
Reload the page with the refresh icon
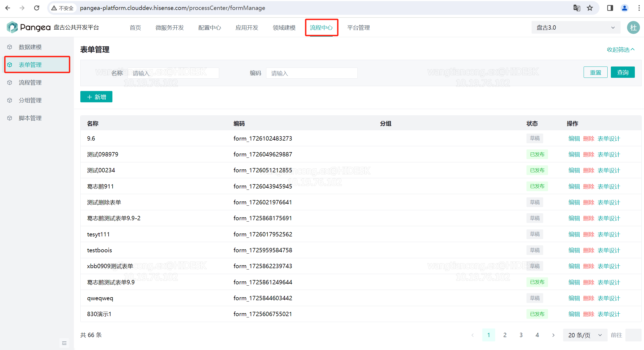[37, 8]
